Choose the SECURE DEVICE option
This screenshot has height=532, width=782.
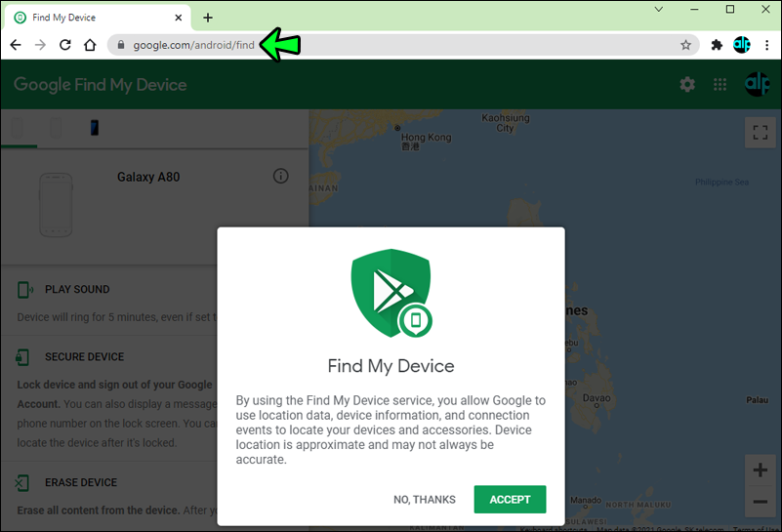coord(84,357)
